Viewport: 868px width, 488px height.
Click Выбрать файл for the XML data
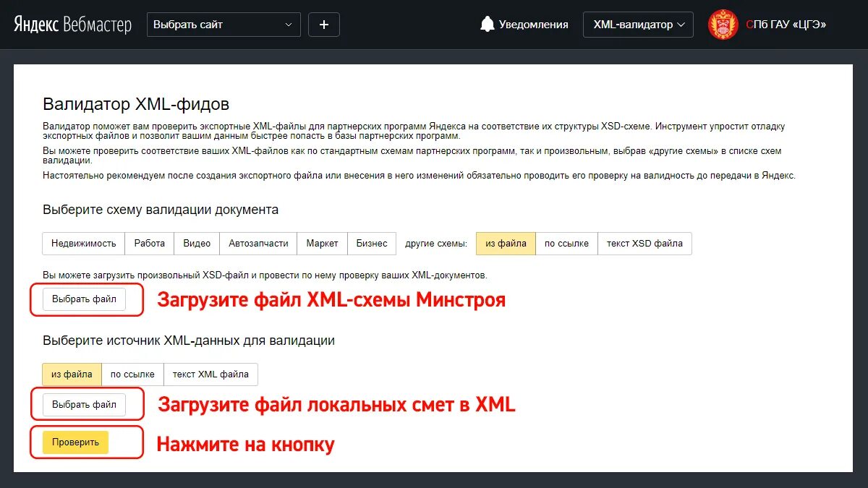(84, 405)
